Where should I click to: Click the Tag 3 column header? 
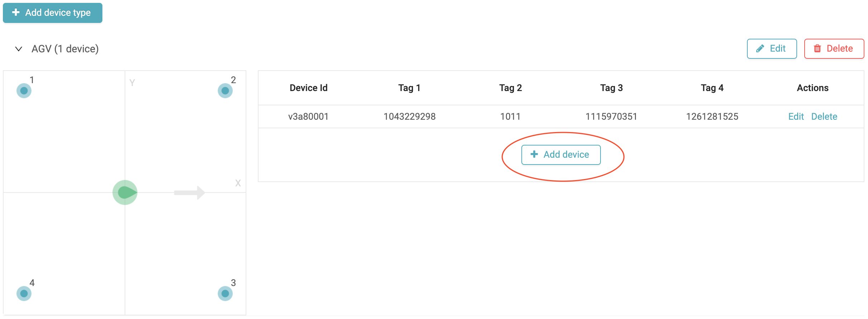click(611, 88)
